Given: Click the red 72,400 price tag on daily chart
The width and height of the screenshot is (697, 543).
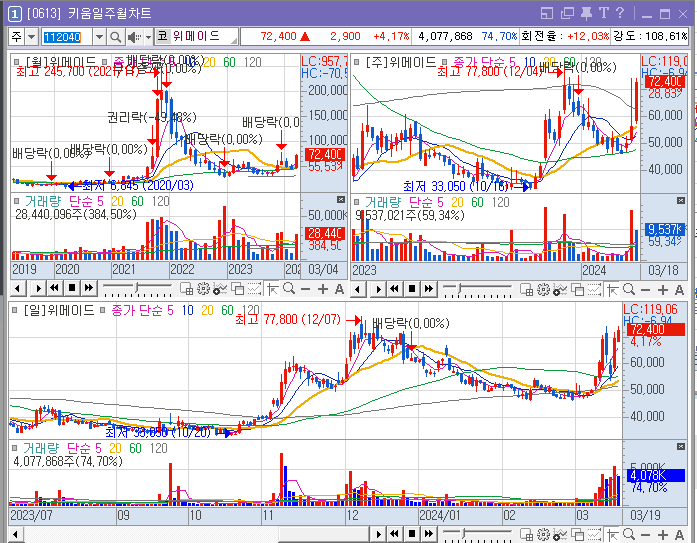Looking at the screenshot, I should pyautogui.click(x=655, y=330).
